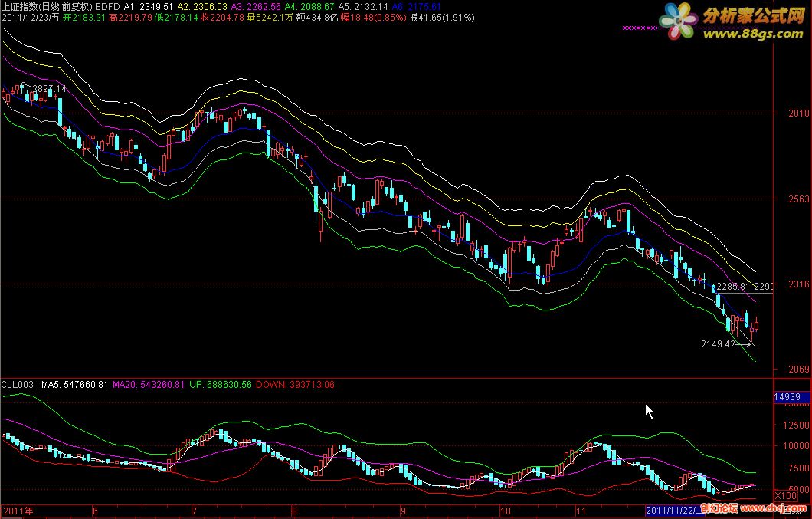This screenshot has height=519, width=812.
Task: Click the 上证指数(日线.前复权) chart title
Action: 47,7
